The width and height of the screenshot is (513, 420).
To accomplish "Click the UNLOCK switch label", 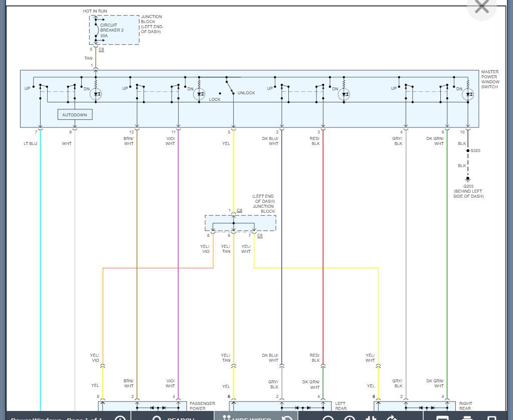I will 246,93.
